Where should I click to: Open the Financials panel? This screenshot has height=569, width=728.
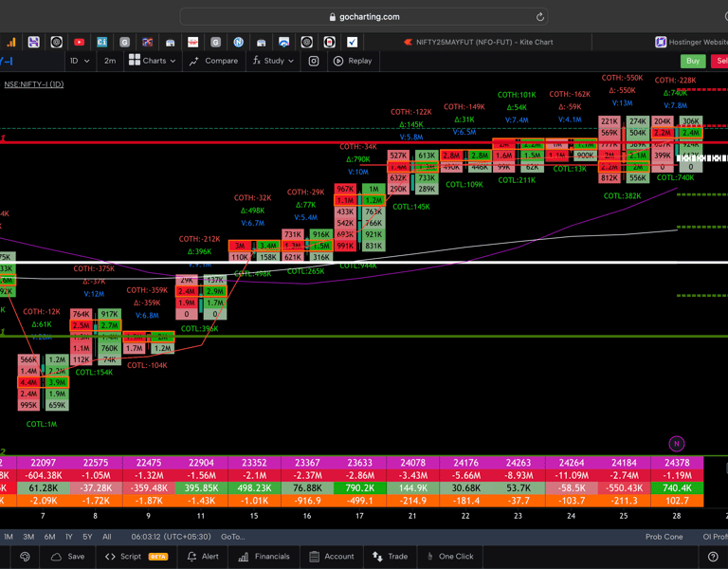pyautogui.click(x=264, y=557)
